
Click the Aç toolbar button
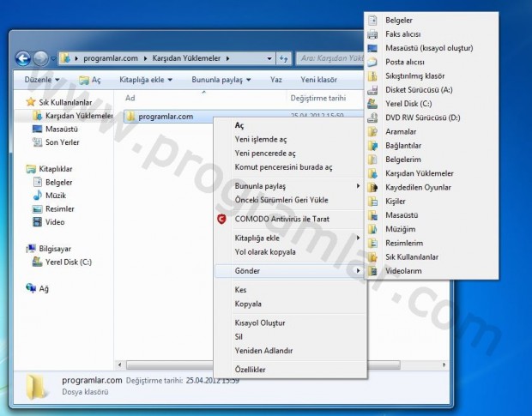pyautogui.click(x=89, y=80)
